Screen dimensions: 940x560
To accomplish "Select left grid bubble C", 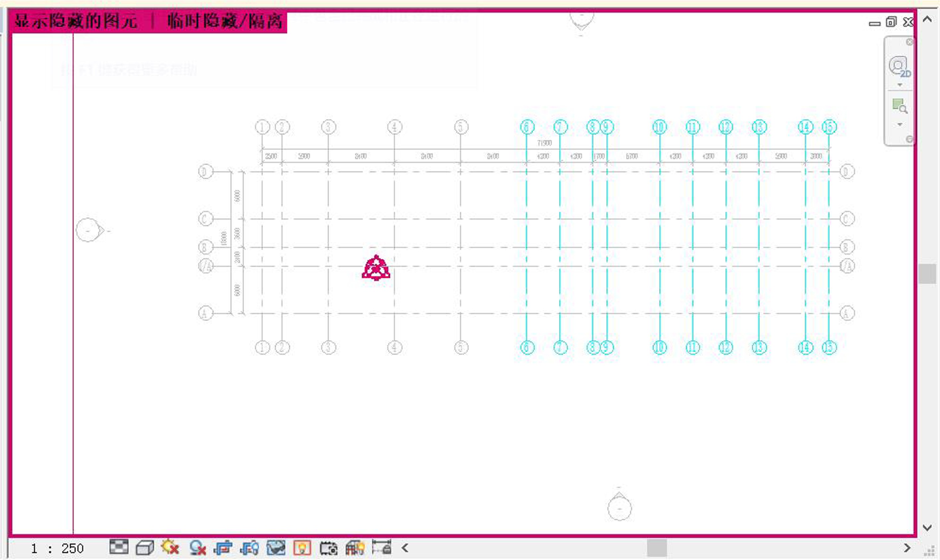I will [206, 218].
